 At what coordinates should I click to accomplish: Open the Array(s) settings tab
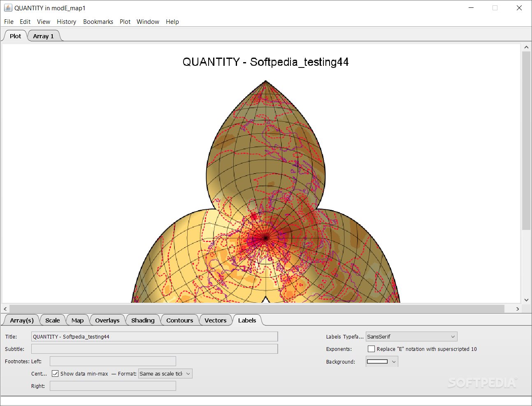(22, 320)
